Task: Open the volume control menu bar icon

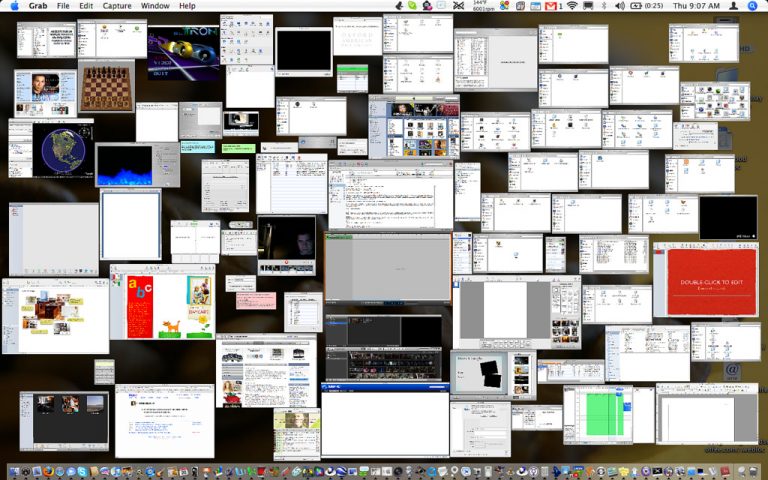Action: click(621, 6)
